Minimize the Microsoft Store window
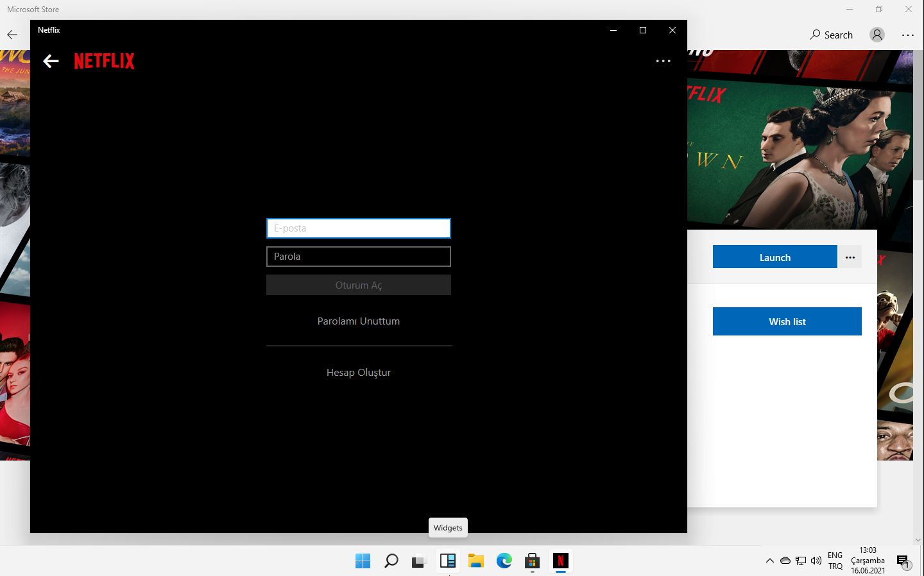 850,9
